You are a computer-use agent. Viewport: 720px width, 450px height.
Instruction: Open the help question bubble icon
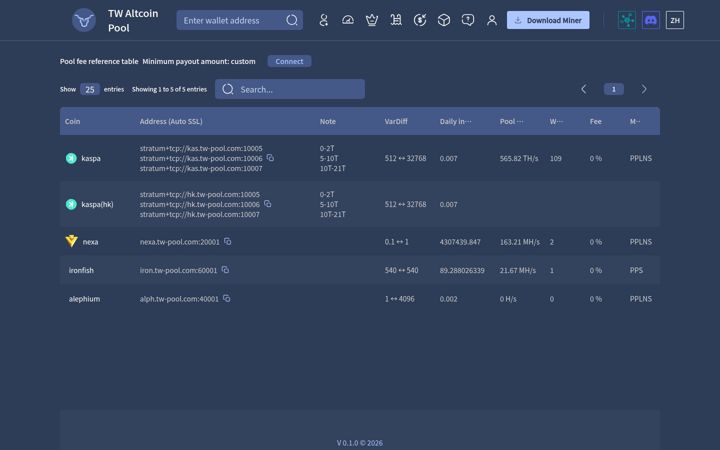(467, 20)
